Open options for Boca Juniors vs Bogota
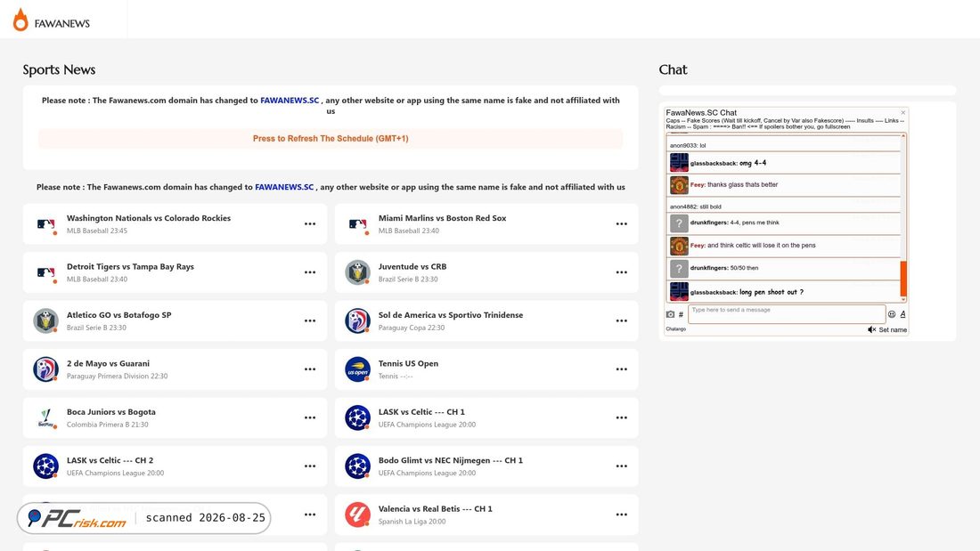Image resolution: width=980 pixels, height=551 pixels. pyautogui.click(x=310, y=417)
